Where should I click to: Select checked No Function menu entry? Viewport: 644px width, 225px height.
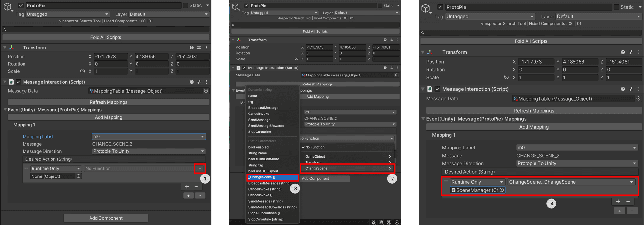point(347,147)
